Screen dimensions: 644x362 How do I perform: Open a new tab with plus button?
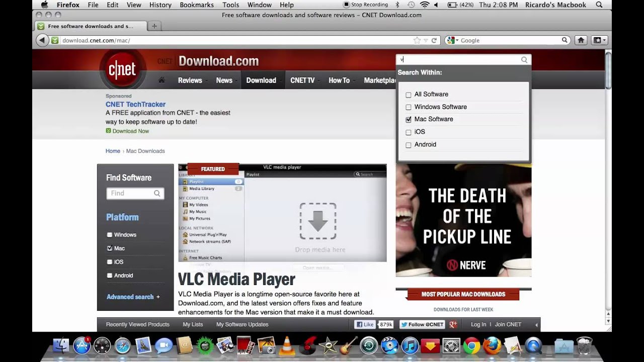coord(154,26)
